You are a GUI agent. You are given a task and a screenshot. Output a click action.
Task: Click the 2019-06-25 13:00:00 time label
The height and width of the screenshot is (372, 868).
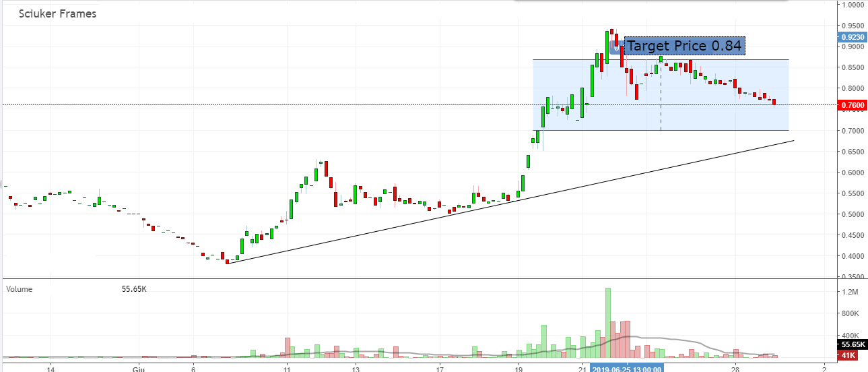click(x=628, y=368)
